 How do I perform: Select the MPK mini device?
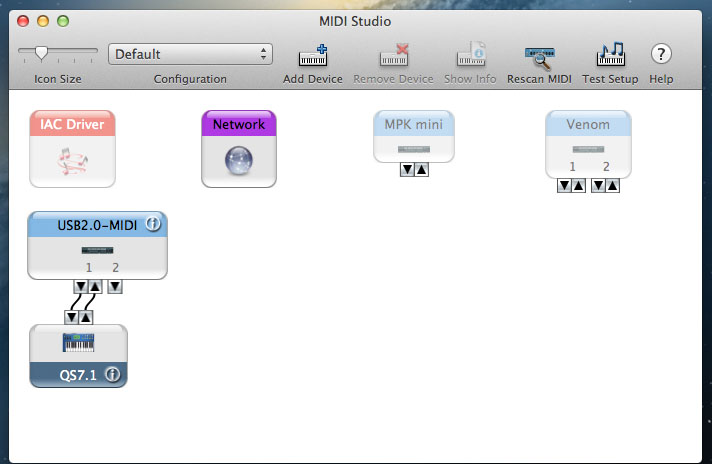414,136
